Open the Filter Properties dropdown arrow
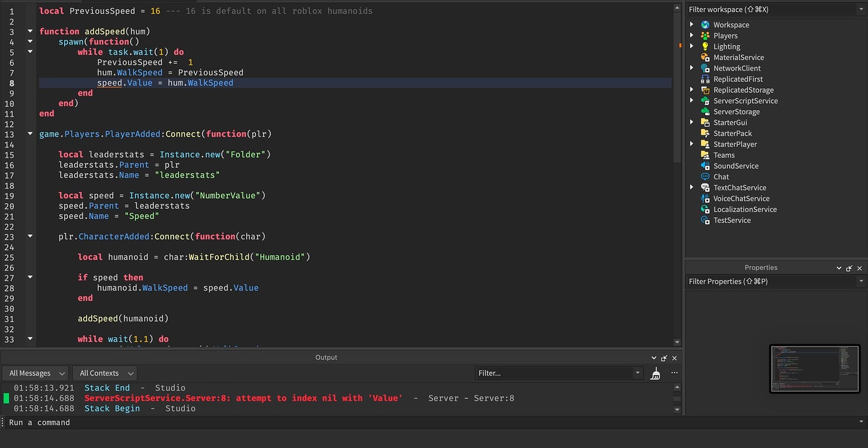Screen dimensions: 868x448 pos(861,281)
